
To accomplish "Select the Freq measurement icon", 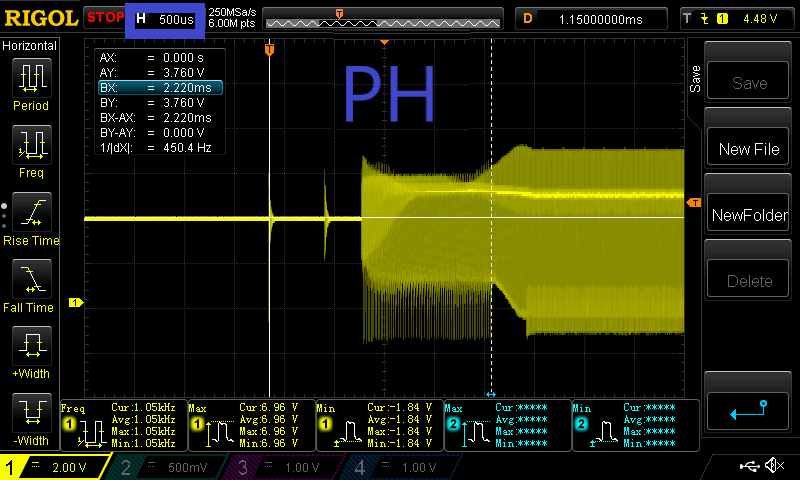I will point(32,144).
